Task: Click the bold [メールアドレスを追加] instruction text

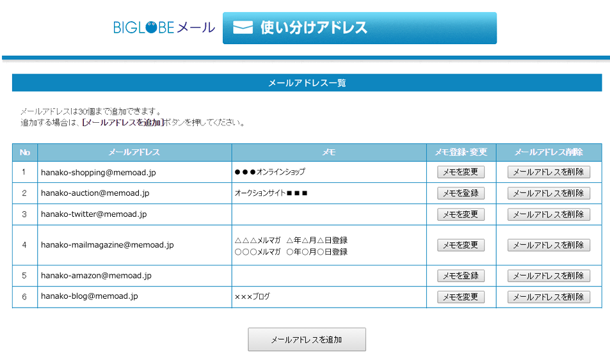Action: click(x=123, y=122)
